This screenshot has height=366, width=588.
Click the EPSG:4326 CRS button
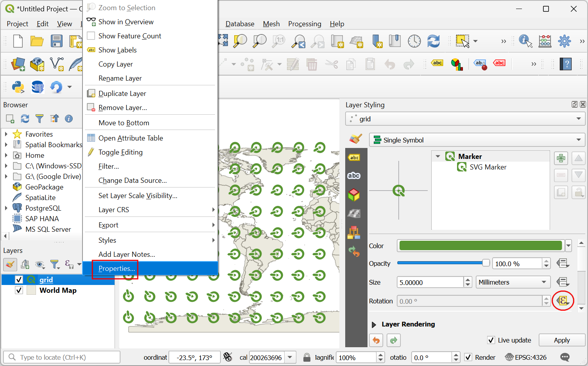coord(526,357)
